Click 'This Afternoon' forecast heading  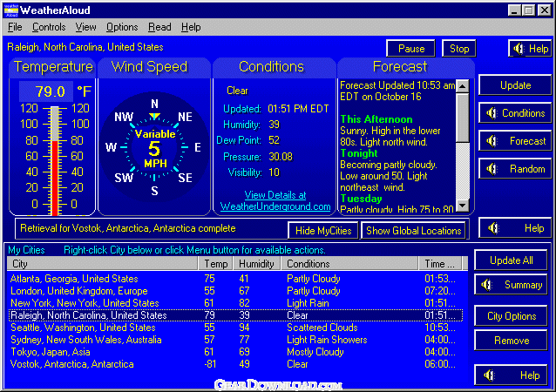pyautogui.click(x=376, y=119)
